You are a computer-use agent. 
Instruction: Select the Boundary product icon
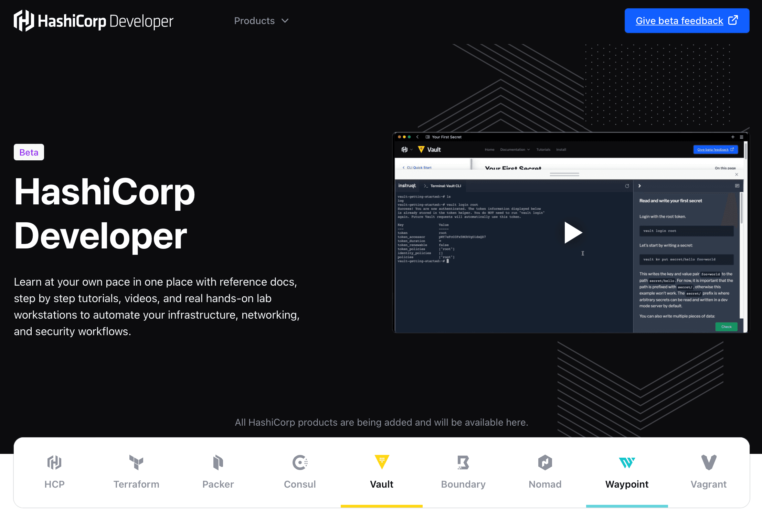tap(463, 462)
